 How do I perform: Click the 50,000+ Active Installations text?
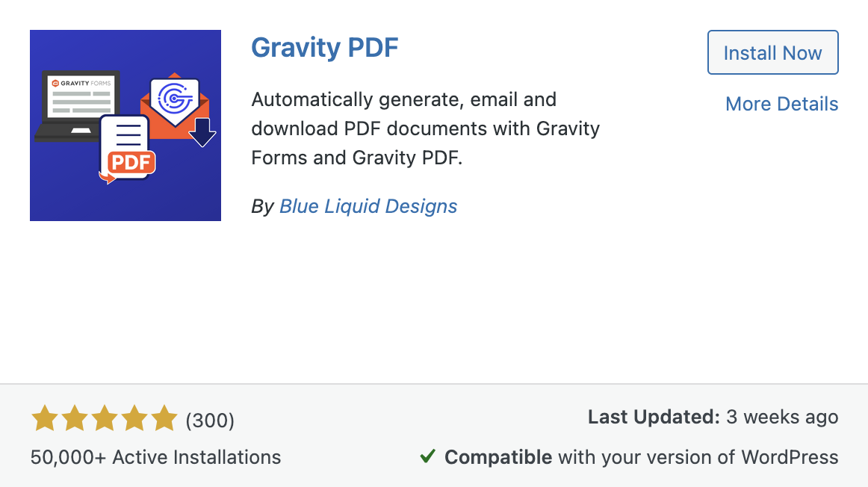[x=155, y=456]
